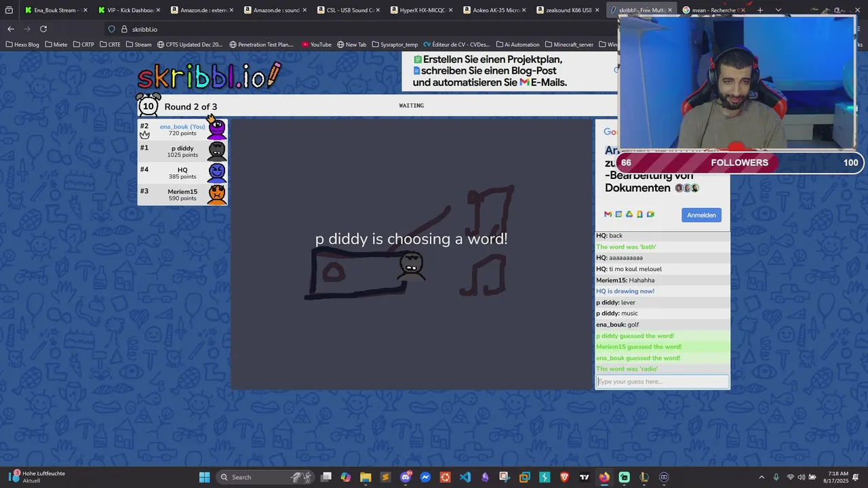The width and height of the screenshot is (868, 488).
Task: Click ena_bouk's purple avatar
Action: 217,129
